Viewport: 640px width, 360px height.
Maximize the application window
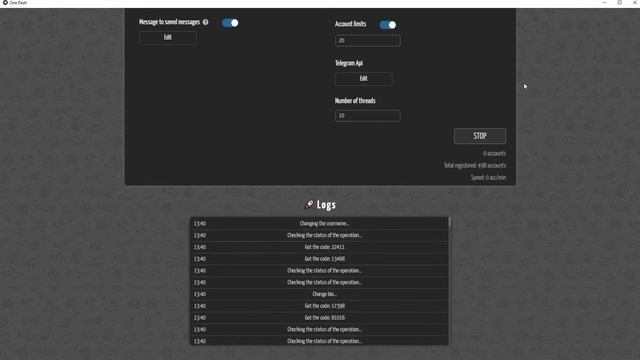(x=620, y=2)
